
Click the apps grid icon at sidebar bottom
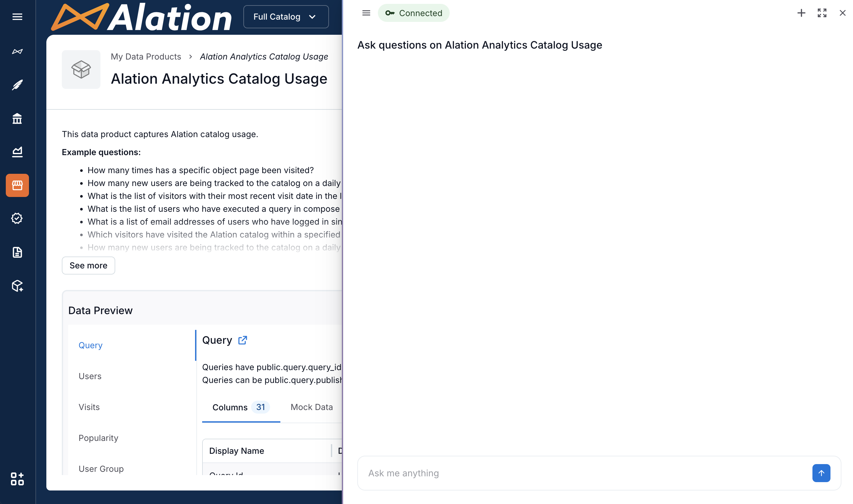(17, 480)
